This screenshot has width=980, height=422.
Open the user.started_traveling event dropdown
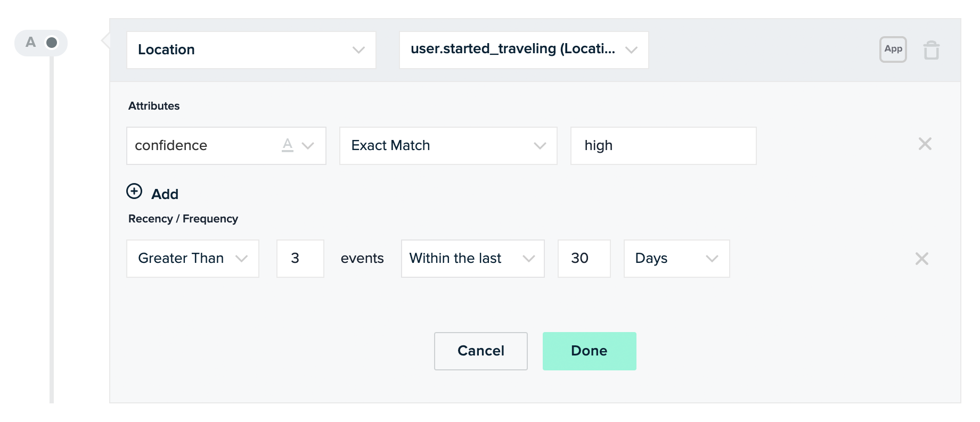pyautogui.click(x=524, y=50)
